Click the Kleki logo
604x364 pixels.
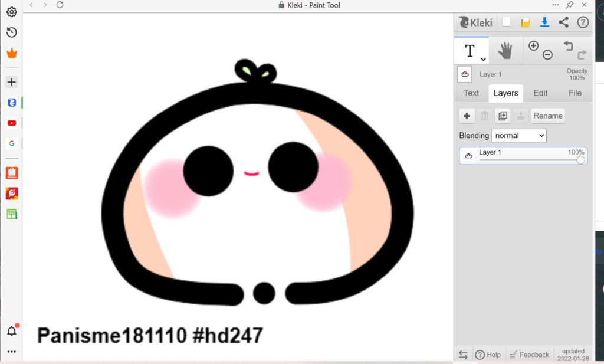coord(475,22)
